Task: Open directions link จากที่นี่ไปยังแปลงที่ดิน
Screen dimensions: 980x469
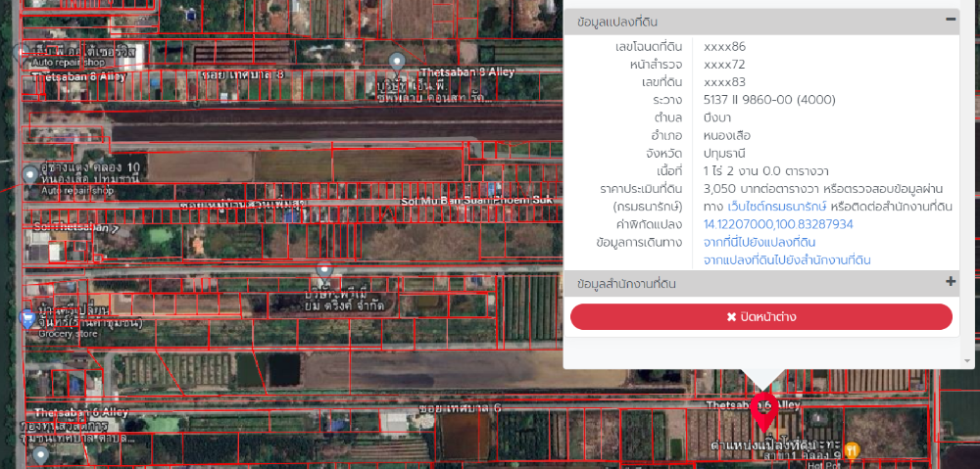Action: point(759,242)
